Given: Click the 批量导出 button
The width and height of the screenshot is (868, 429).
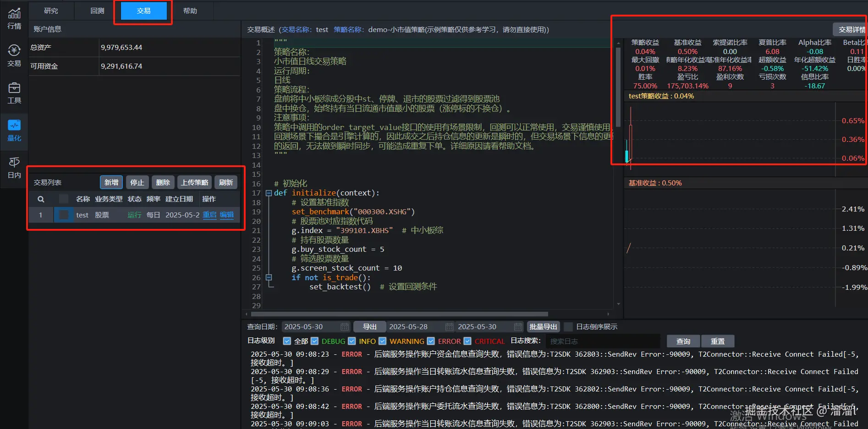Looking at the screenshot, I should [544, 327].
